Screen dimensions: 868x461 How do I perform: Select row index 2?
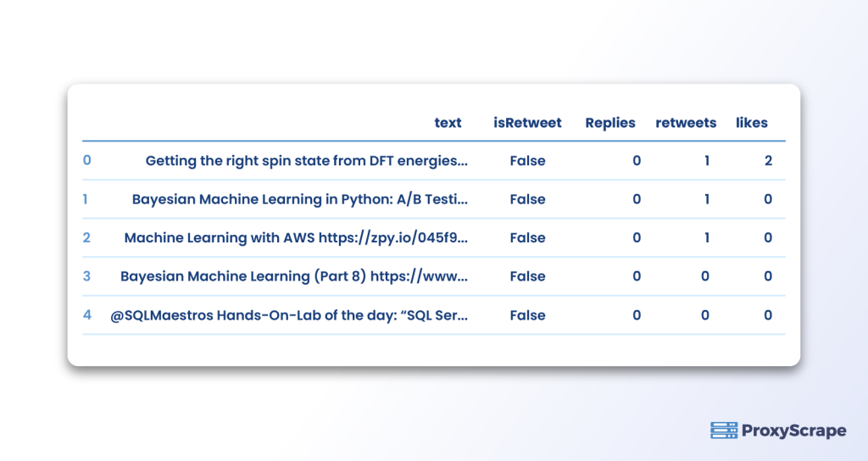point(86,237)
